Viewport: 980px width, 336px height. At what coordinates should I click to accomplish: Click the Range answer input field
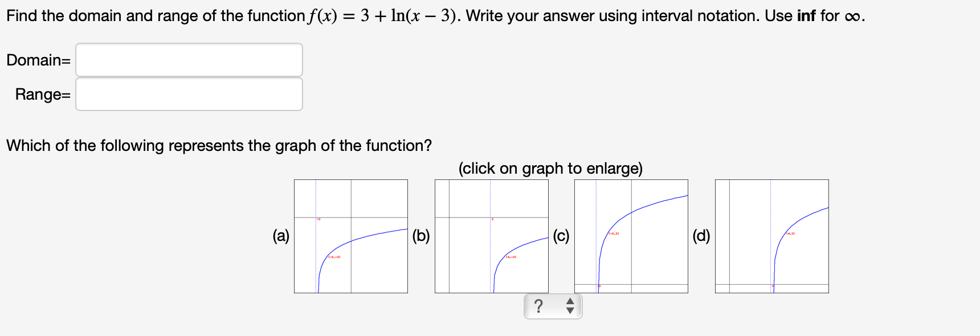[x=189, y=95]
